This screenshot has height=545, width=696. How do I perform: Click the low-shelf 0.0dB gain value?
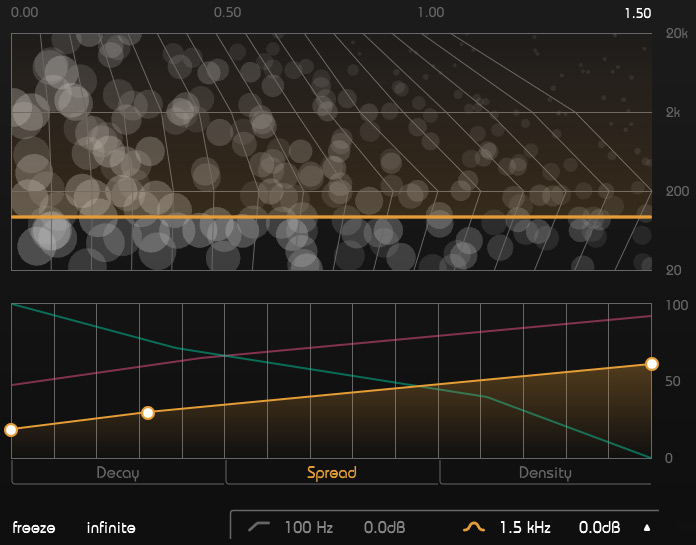pos(384,527)
